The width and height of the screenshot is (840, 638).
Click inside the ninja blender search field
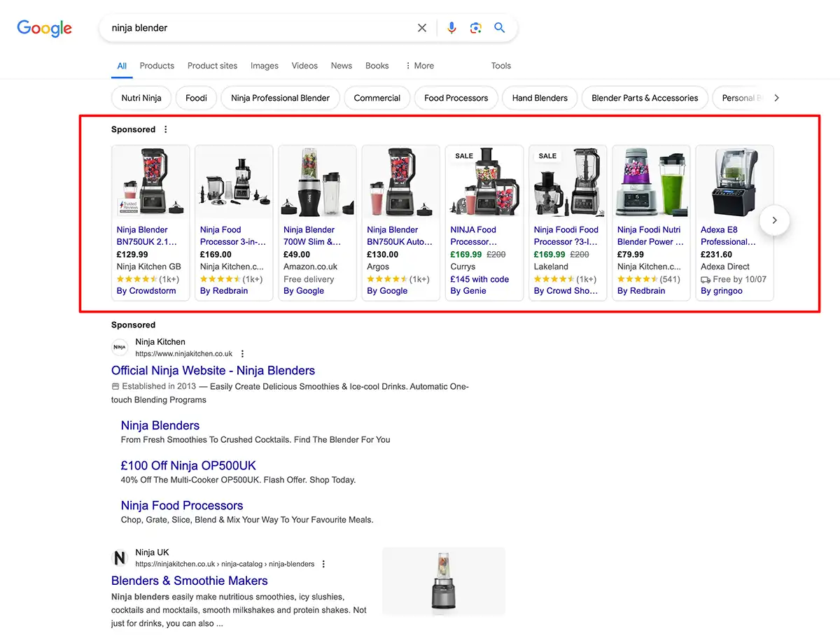[x=259, y=28]
